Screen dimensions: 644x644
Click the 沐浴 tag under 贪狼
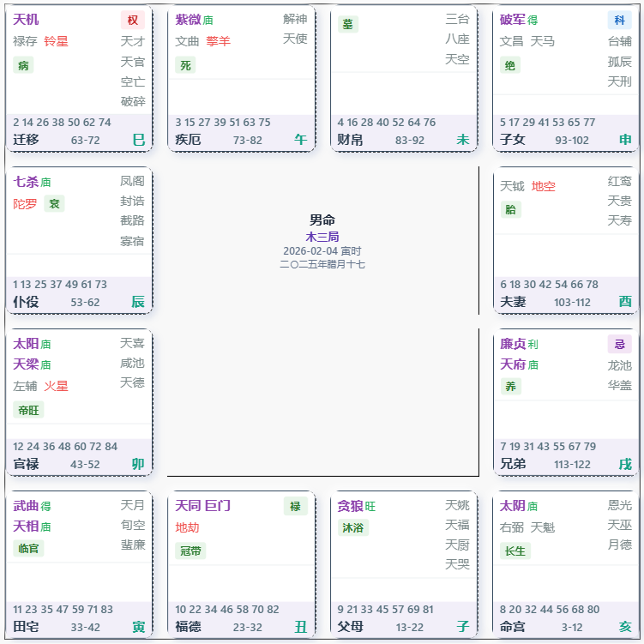pyautogui.click(x=352, y=527)
